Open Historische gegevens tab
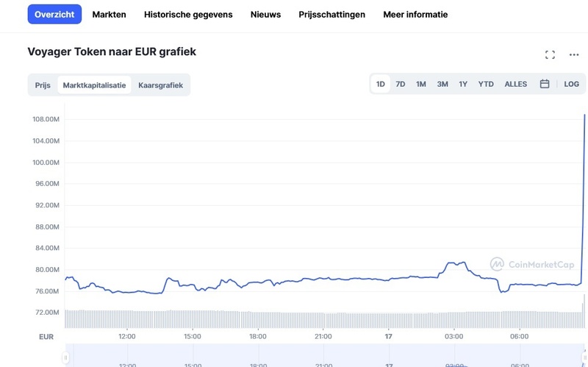This screenshot has width=588, height=367. pyautogui.click(x=188, y=14)
